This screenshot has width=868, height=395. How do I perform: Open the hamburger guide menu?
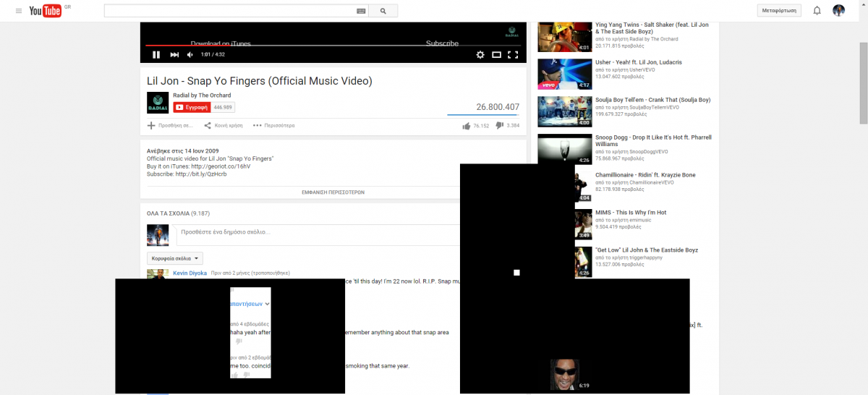pos(19,11)
